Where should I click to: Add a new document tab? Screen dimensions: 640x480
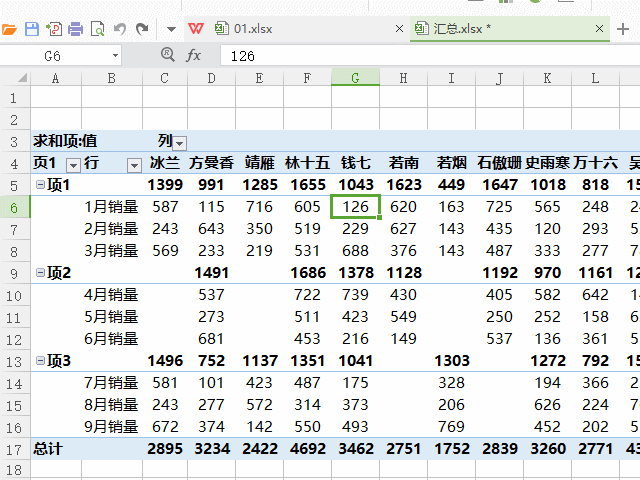tap(623, 29)
